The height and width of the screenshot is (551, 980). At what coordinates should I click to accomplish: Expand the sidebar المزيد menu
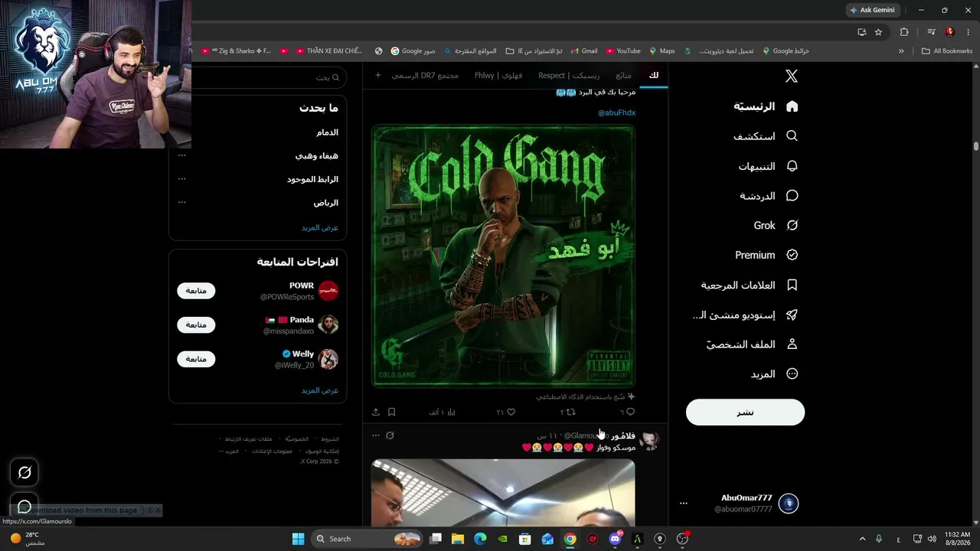tap(774, 374)
